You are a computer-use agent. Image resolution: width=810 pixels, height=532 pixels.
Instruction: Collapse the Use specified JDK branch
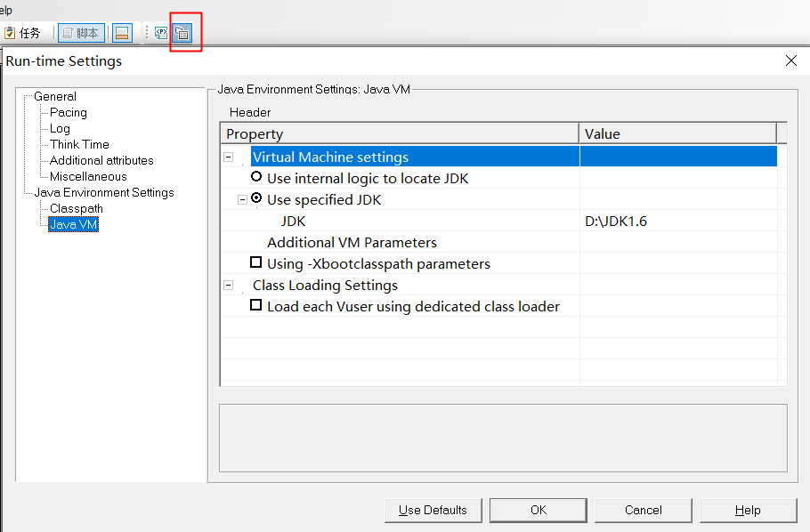(x=242, y=200)
